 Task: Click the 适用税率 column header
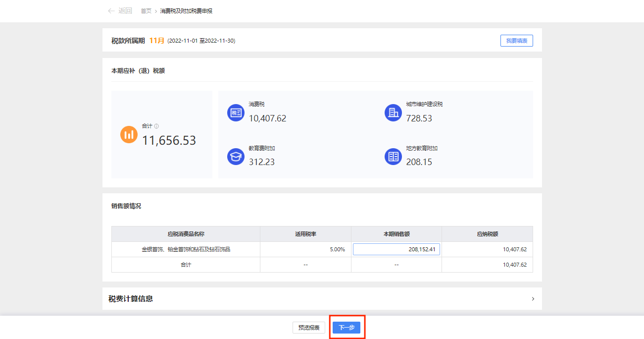[305, 234]
